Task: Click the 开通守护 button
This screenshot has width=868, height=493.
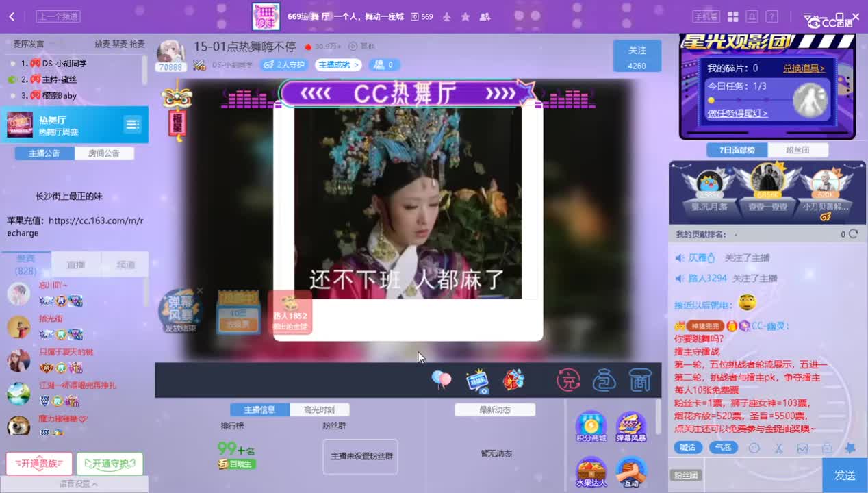Action: pyautogui.click(x=110, y=464)
